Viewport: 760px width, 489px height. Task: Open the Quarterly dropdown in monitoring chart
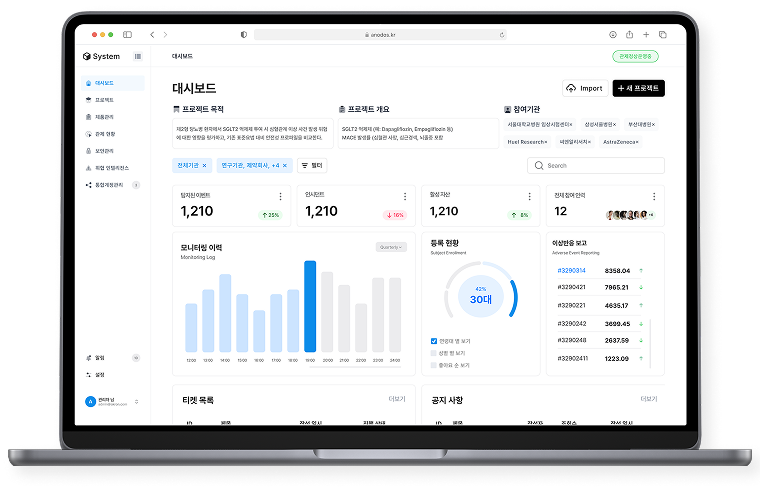(391, 247)
